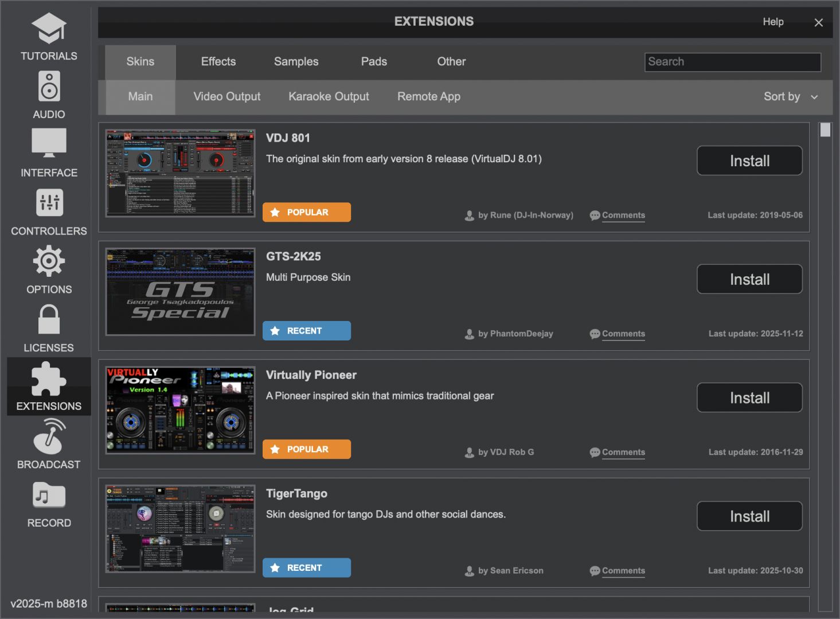Open the Pads tab
This screenshot has height=619, width=840.
coord(374,62)
